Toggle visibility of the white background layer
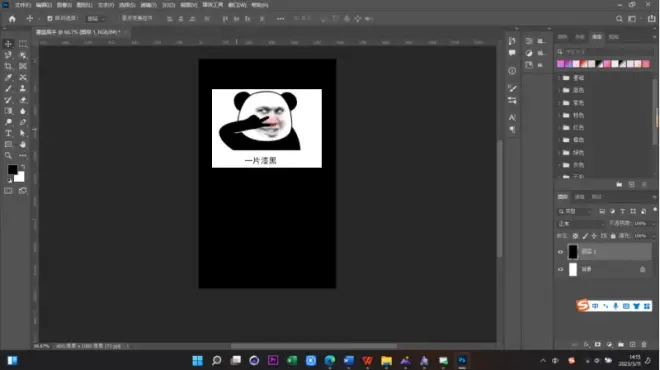 pyautogui.click(x=560, y=269)
